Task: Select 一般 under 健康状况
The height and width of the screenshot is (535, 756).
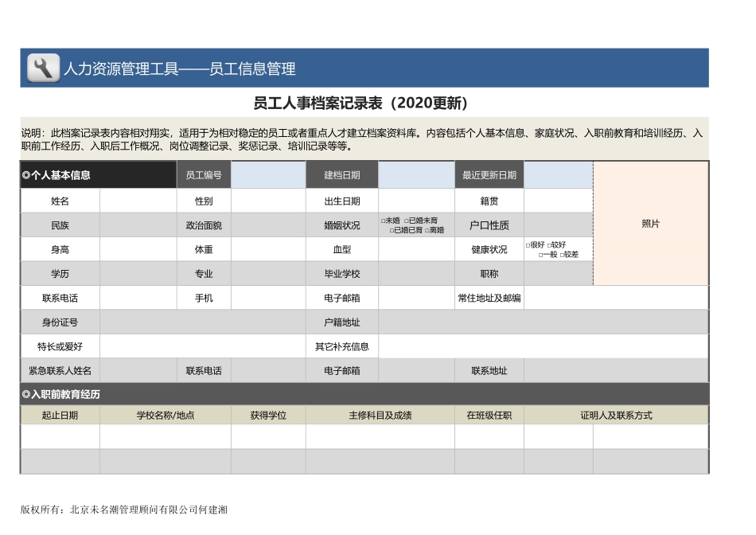Action: 541,255
